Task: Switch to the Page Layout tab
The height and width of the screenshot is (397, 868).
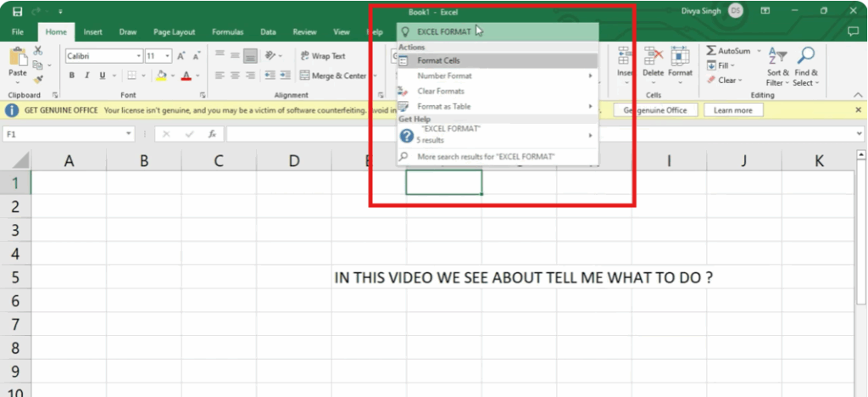Action: [x=175, y=32]
